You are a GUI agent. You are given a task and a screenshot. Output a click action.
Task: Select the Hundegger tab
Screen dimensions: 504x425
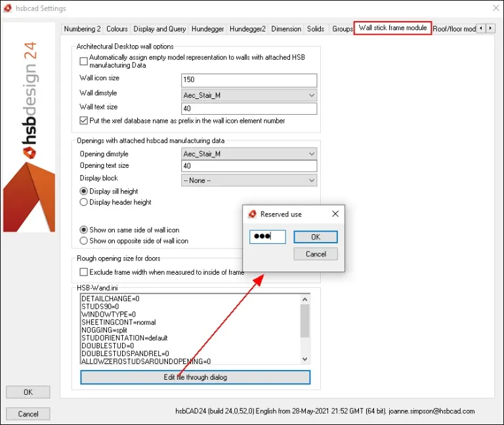(207, 29)
